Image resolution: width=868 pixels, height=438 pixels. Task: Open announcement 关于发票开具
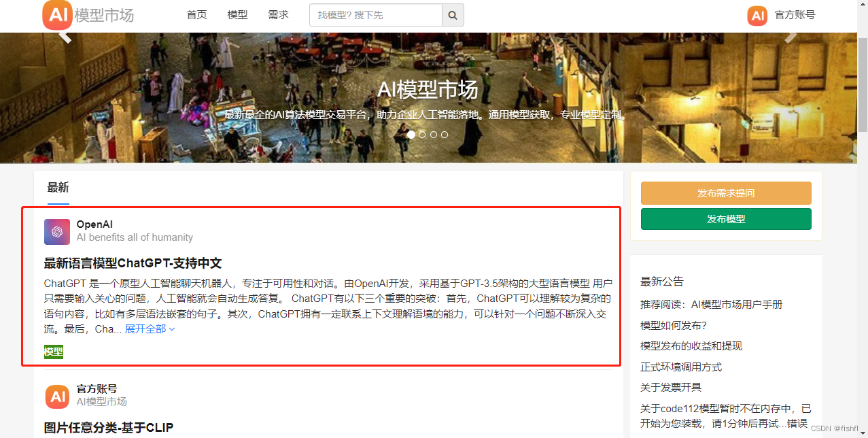coord(671,388)
